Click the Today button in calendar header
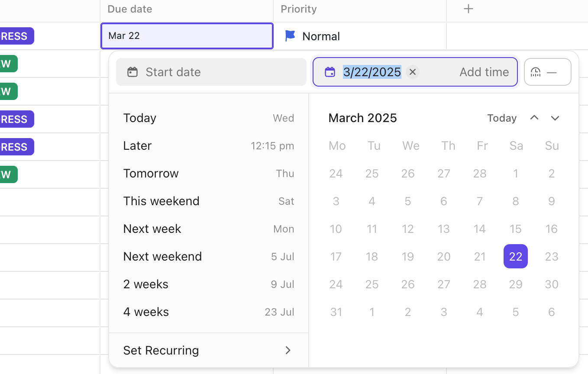588x374 pixels. point(501,118)
